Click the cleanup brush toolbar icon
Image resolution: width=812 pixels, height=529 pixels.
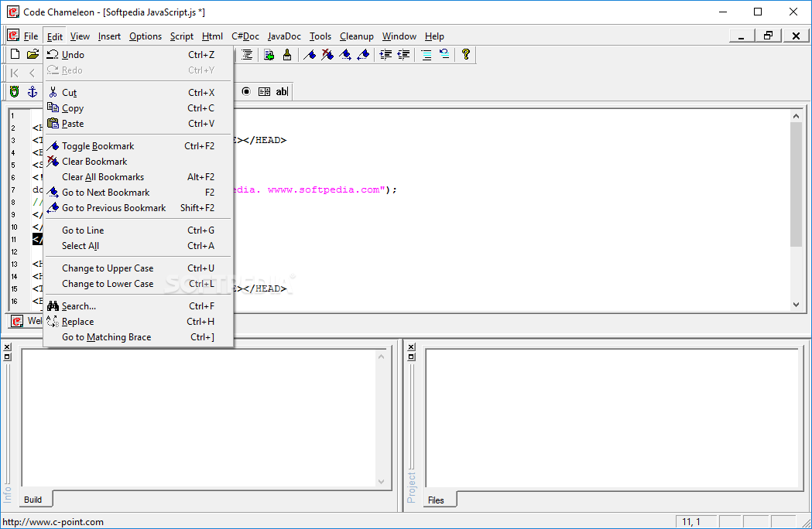click(x=287, y=54)
